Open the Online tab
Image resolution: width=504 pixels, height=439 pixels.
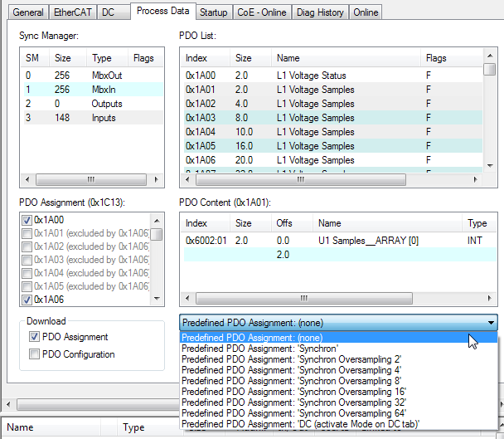click(366, 12)
